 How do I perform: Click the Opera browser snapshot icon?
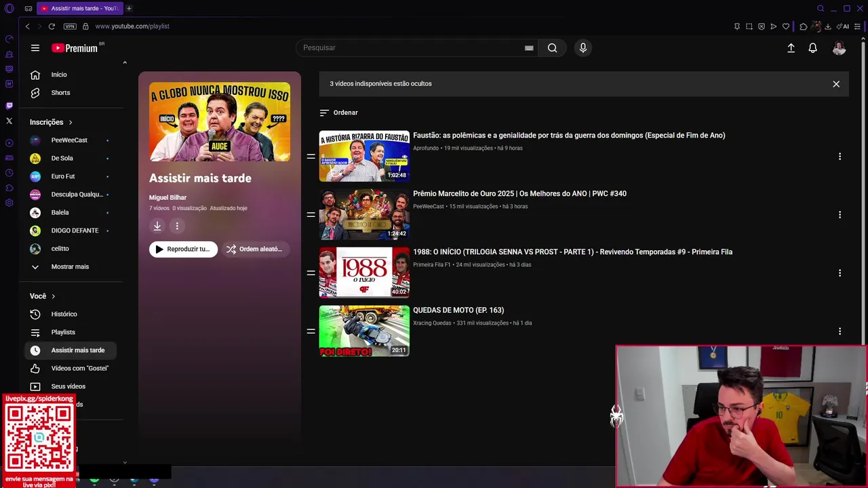click(x=749, y=26)
